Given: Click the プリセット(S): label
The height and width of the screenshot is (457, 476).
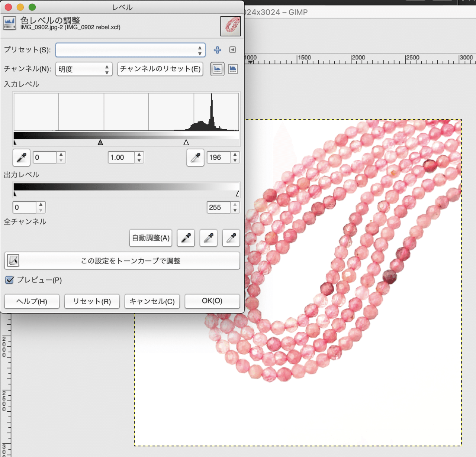Looking at the screenshot, I should [27, 50].
